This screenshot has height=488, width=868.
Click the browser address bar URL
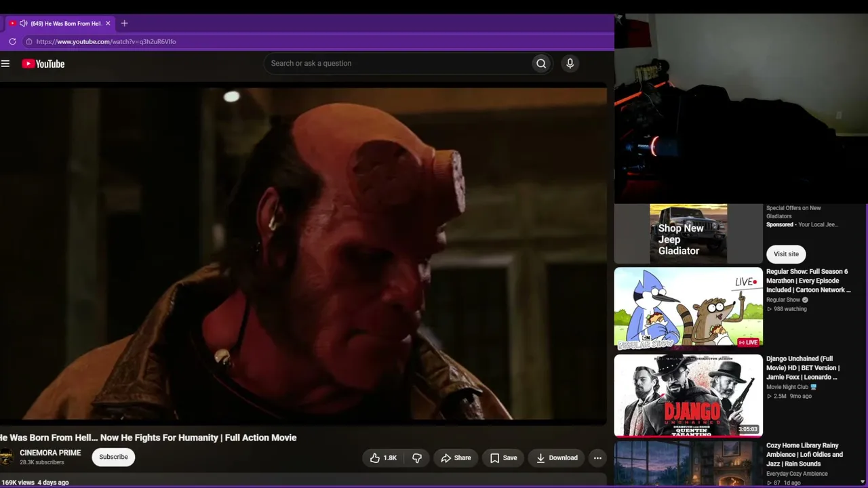pyautogui.click(x=106, y=41)
